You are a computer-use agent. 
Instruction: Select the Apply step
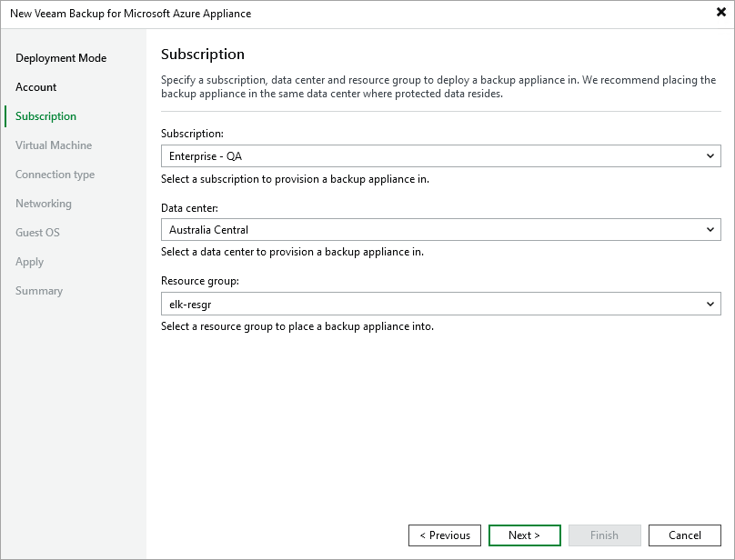(x=29, y=262)
